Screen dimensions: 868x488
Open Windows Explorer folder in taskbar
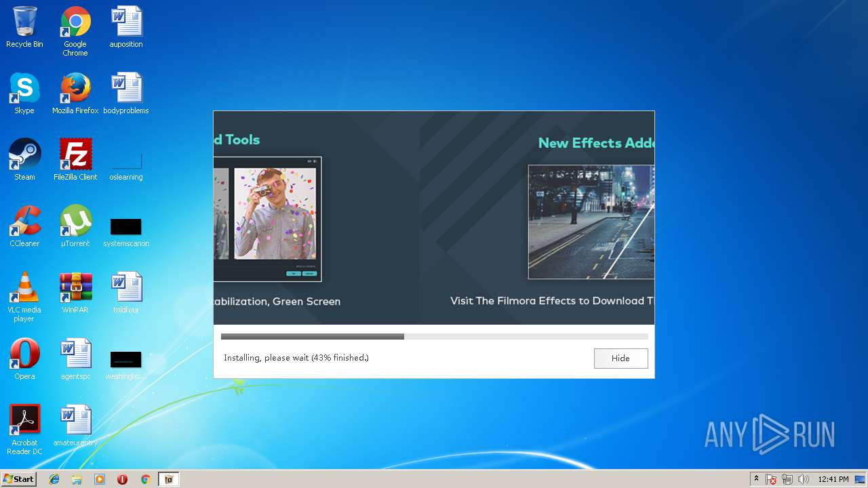pos(77,479)
